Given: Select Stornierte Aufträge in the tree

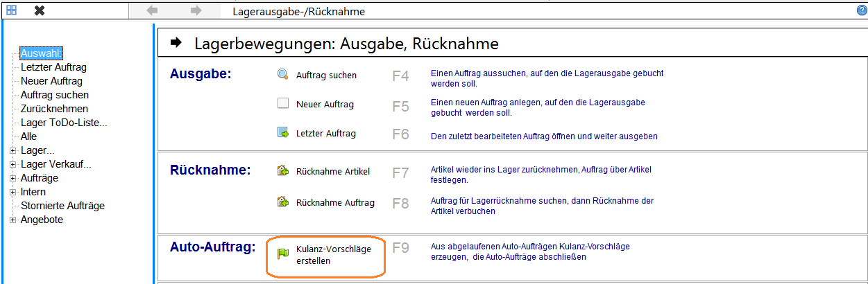Looking at the screenshot, I should 63,206.
